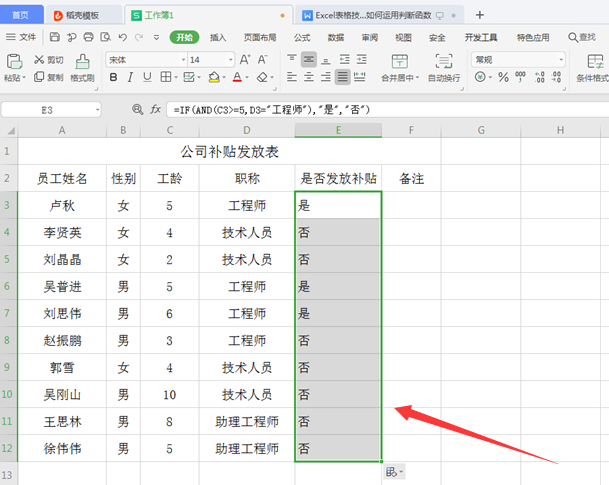Screen dimensions: 609x485
Task: Select the Format Painter brush
Action: pyautogui.click(x=82, y=61)
